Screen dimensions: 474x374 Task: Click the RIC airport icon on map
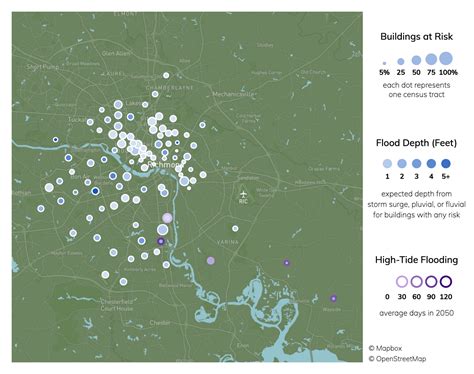click(244, 194)
